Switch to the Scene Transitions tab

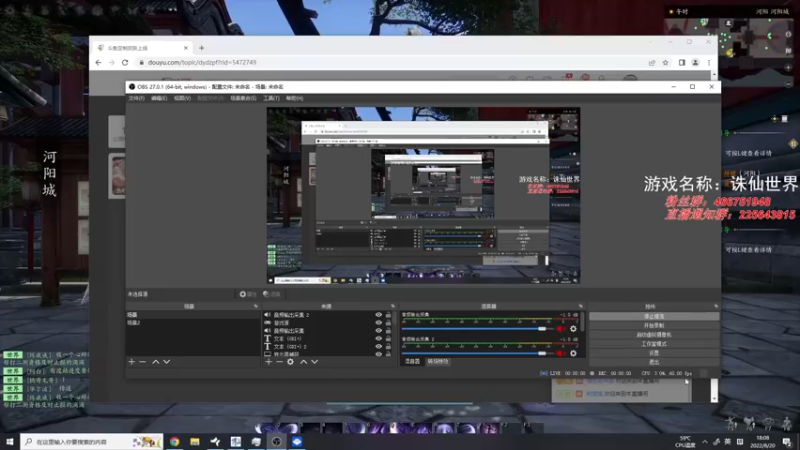[x=438, y=361]
